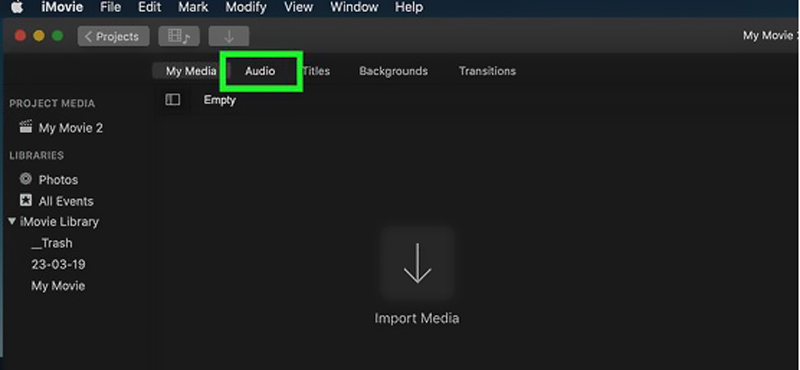Image resolution: width=800 pixels, height=370 pixels.
Task: Click the green fullscreen window button
Action: (58, 36)
